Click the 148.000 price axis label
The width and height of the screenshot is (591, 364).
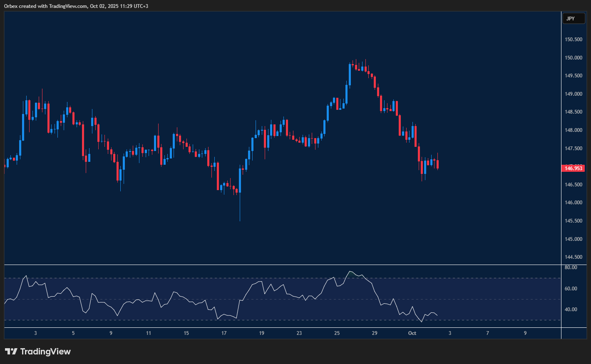[x=573, y=130]
